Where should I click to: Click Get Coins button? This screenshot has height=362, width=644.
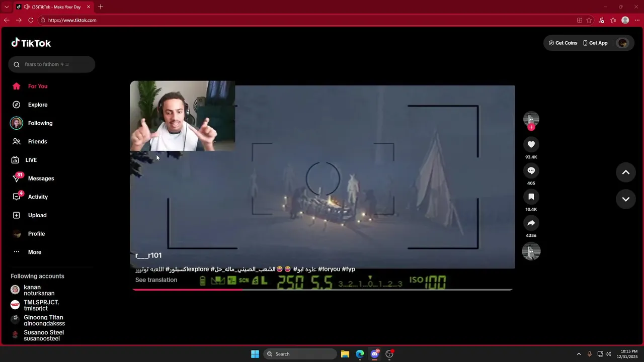pyautogui.click(x=563, y=43)
